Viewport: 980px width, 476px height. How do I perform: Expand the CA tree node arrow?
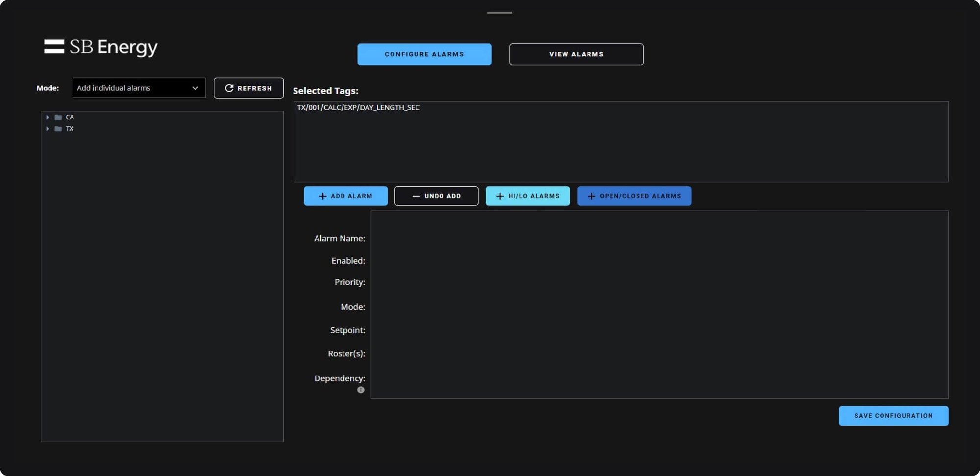(48, 117)
